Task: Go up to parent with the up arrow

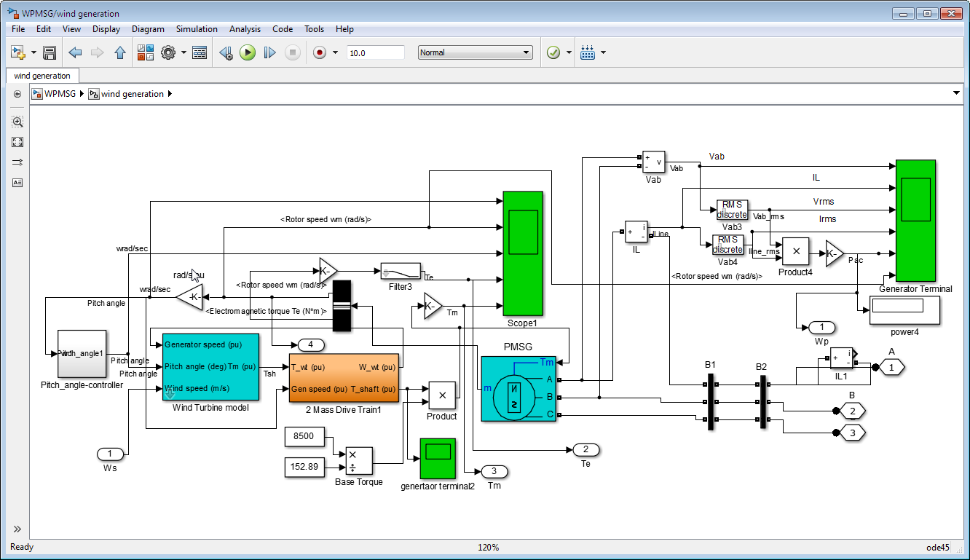Action: coord(120,52)
